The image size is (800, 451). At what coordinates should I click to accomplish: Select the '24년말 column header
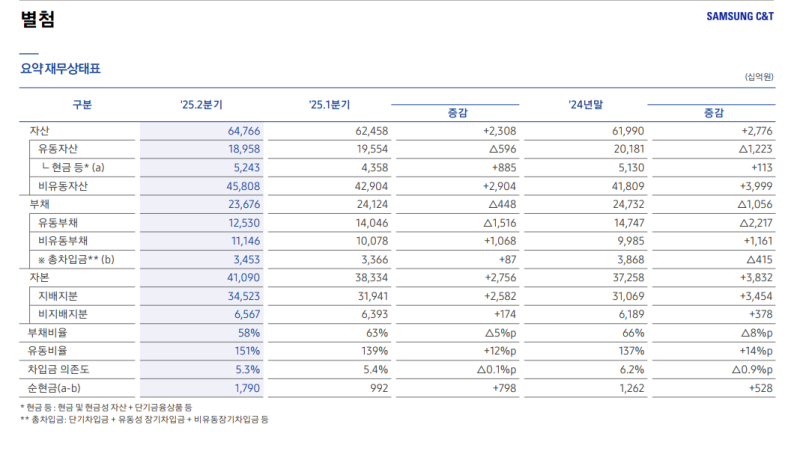click(587, 105)
